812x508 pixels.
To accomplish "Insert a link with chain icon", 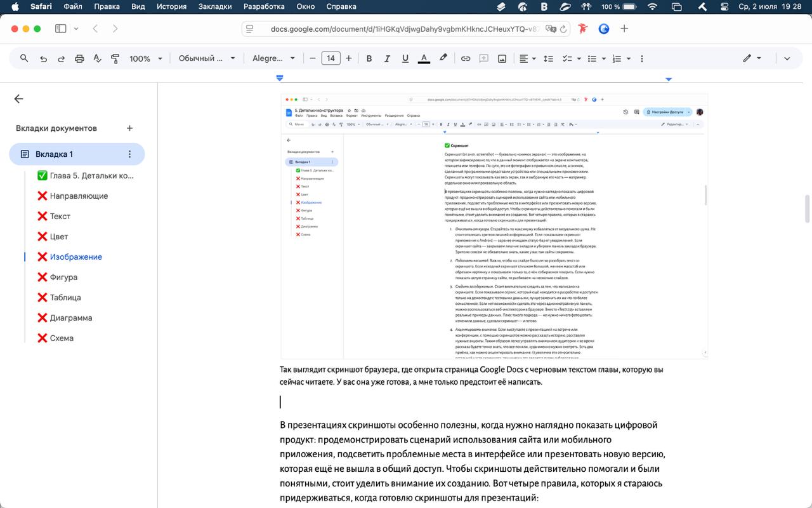I will (x=466, y=58).
